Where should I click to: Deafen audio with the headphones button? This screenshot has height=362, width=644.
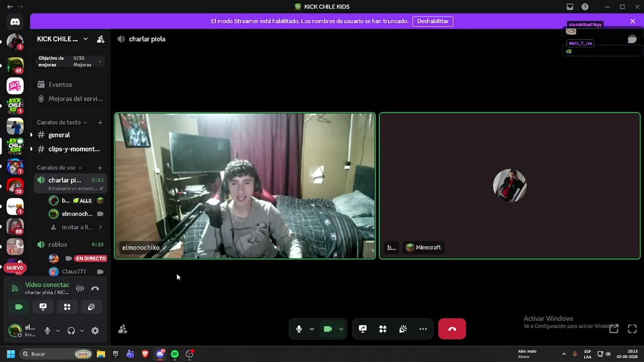71,330
